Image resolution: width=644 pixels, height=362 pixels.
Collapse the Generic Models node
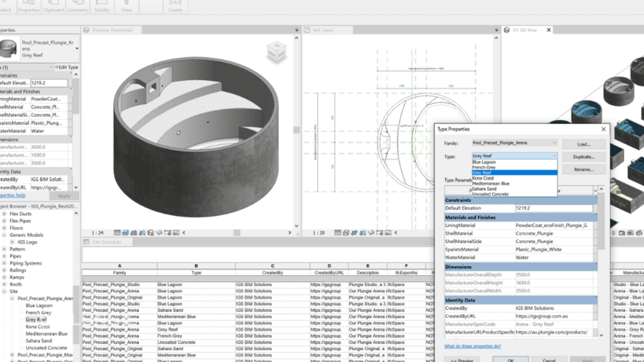click(x=4, y=235)
